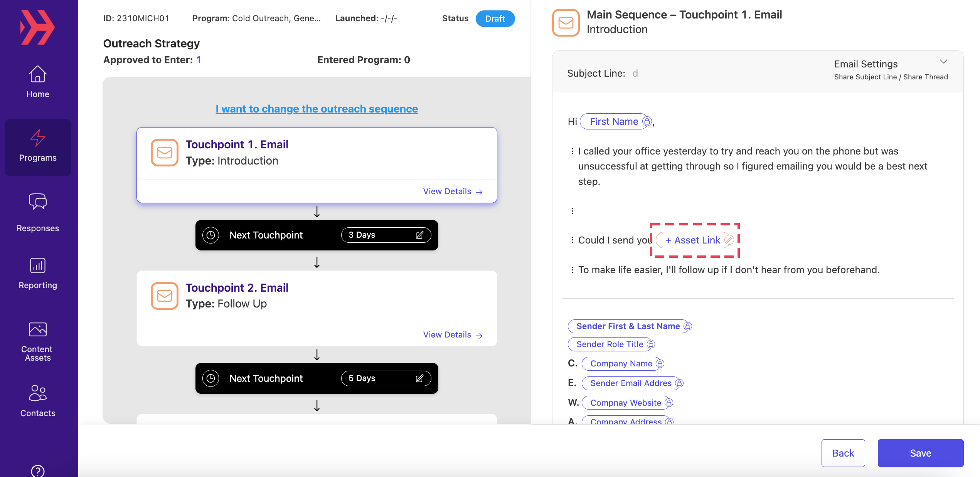Open 'I want to change the outreach sequence'
Screen dimensions: 980x477
tap(316, 109)
